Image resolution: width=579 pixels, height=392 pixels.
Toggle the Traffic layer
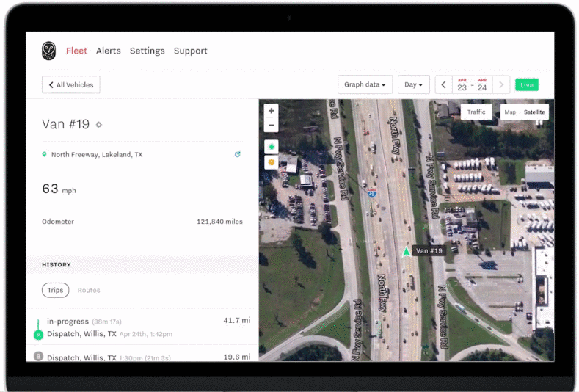point(476,112)
